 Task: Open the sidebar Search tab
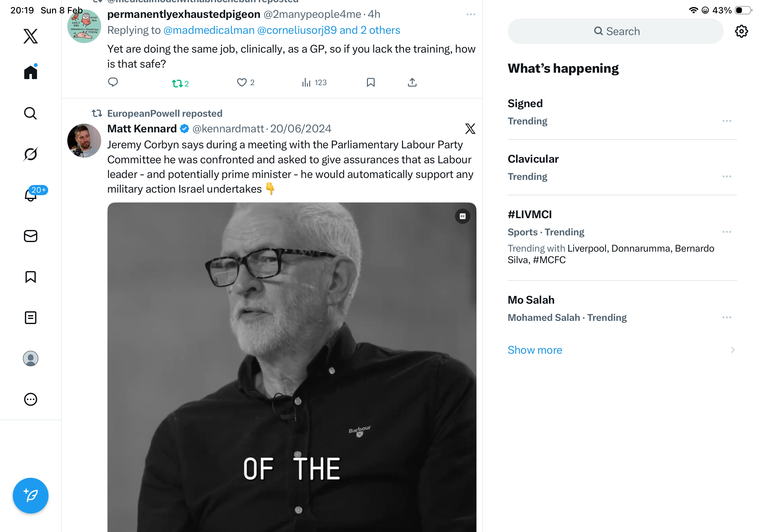click(x=31, y=113)
